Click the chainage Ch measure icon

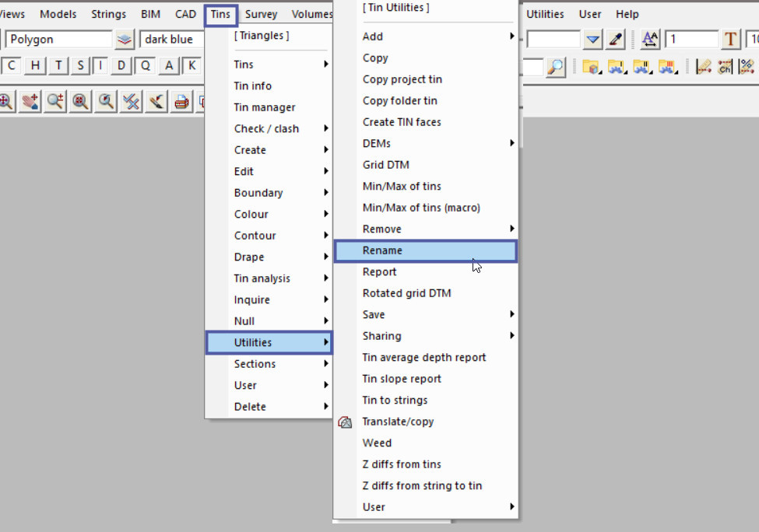(x=726, y=67)
